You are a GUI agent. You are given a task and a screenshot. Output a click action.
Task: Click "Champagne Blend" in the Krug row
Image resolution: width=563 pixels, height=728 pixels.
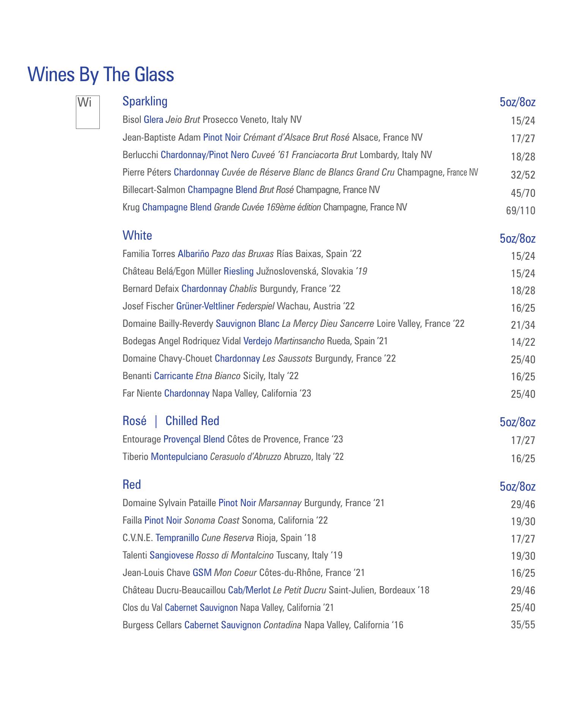[177, 207]
